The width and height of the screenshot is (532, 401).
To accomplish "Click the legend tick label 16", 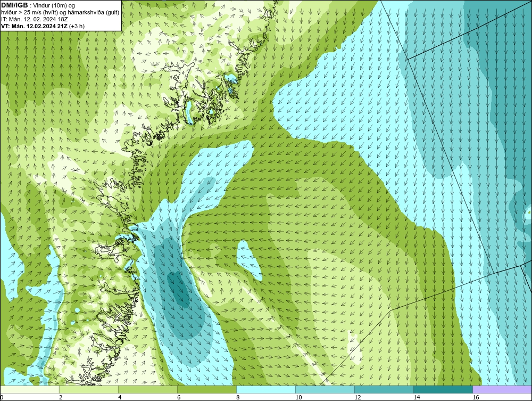I will pos(475,397).
